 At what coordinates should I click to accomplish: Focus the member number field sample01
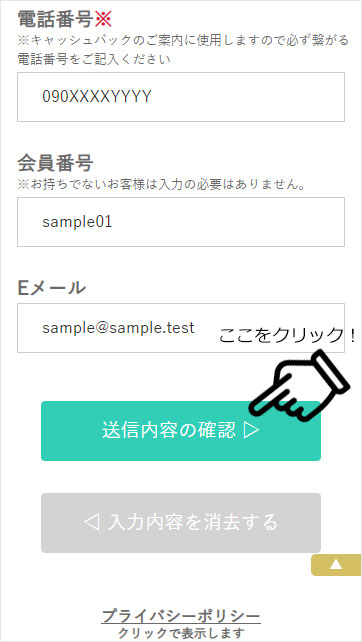[181, 222]
